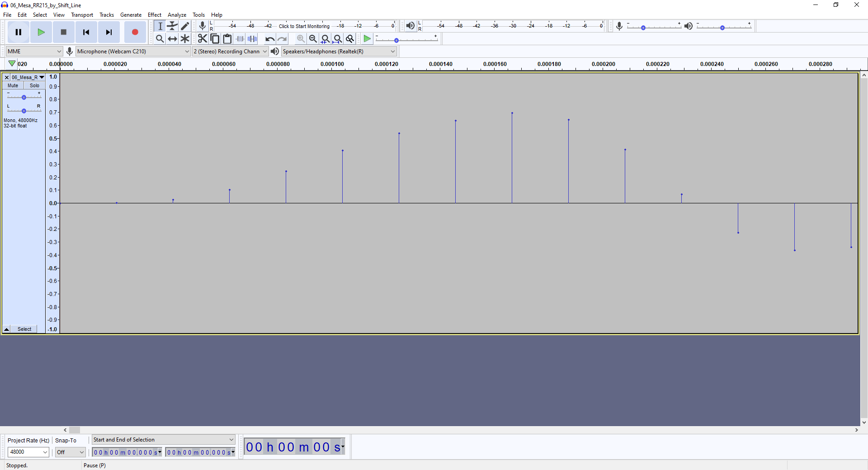
Task: Open the Snap-To Off dropdown
Action: 70,452
